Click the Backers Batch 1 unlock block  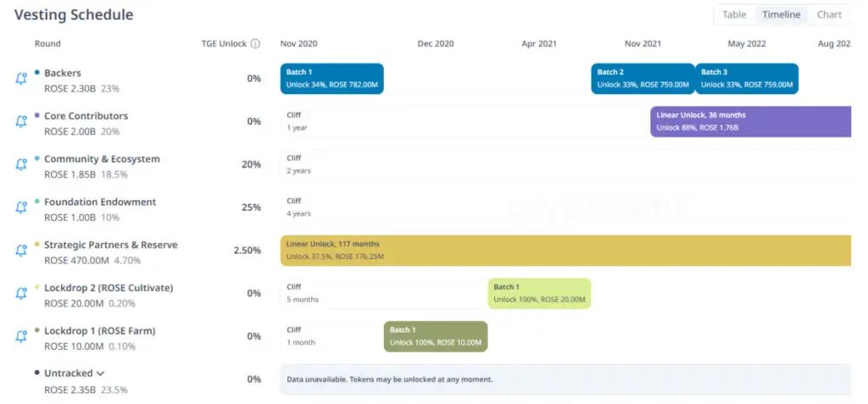click(331, 79)
